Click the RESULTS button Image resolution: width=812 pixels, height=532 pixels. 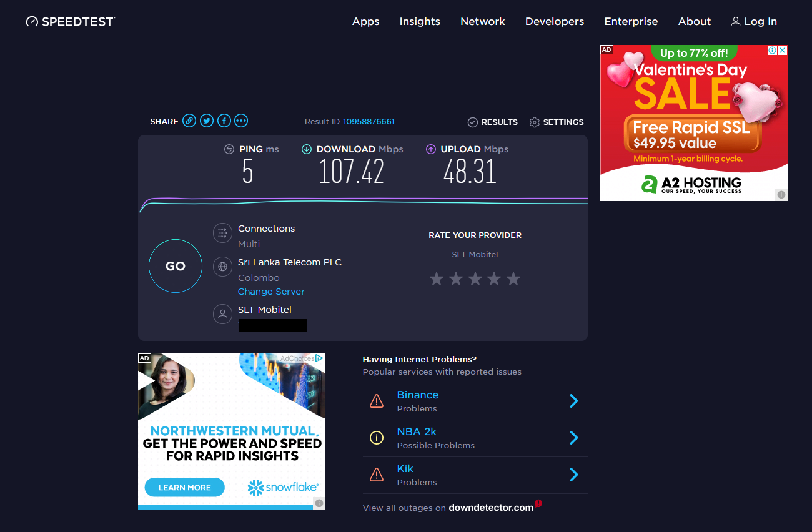pyautogui.click(x=493, y=122)
